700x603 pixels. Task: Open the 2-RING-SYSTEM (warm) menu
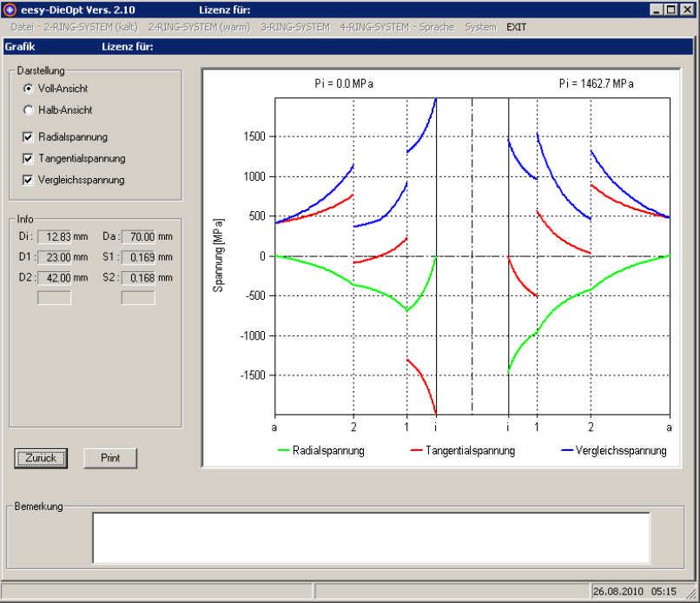pyautogui.click(x=199, y=27)
